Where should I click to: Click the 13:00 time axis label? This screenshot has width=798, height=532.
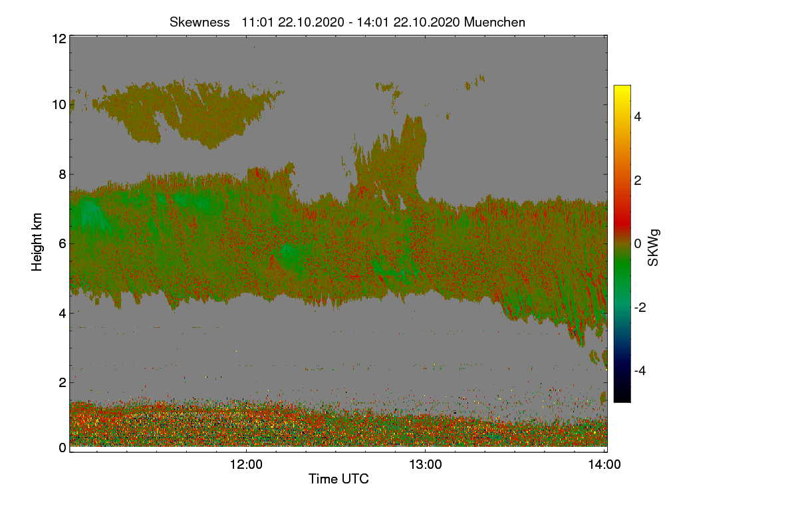(x=426, y=465)
